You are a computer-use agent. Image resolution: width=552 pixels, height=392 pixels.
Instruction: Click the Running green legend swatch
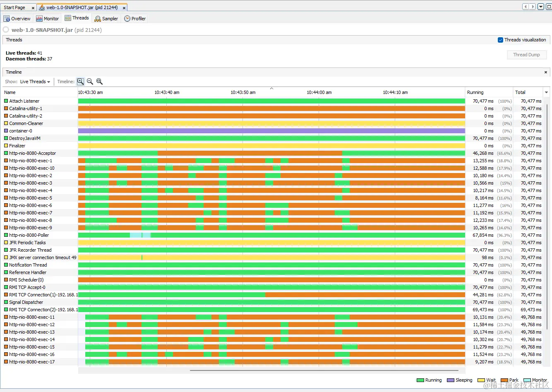pos(420,380)
